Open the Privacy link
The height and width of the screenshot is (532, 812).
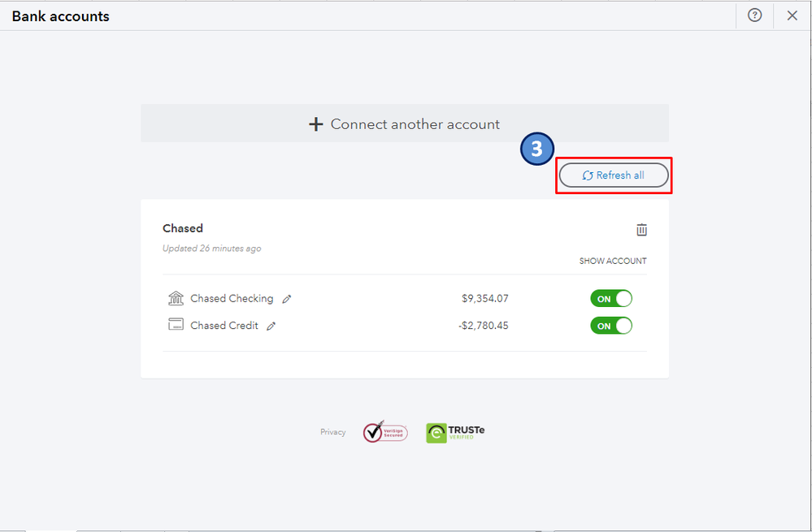(333, 431)
